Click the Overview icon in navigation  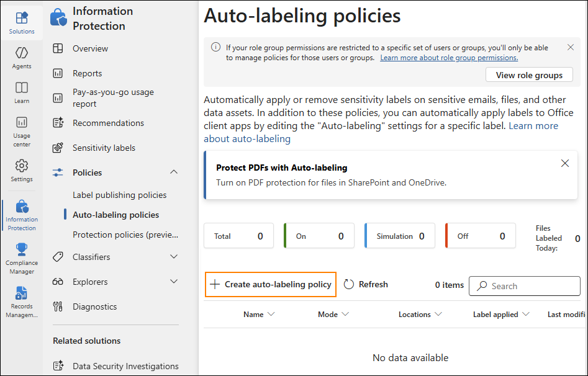coord(58,48)
